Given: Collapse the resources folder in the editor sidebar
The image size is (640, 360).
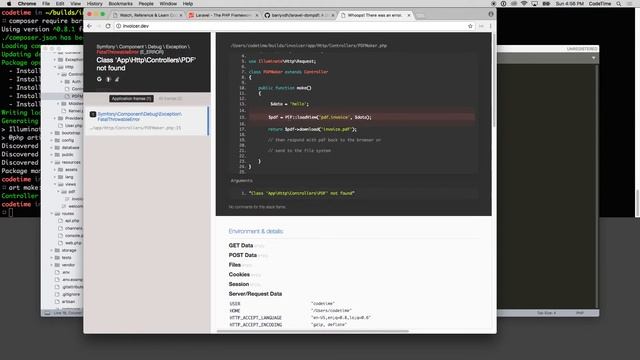Looking at the screenshot, I should [52, 162].
